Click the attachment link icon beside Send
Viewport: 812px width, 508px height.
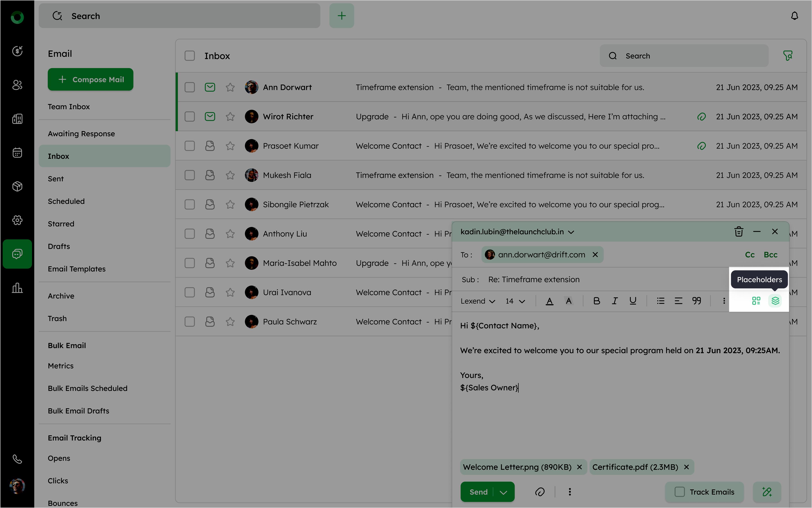point(540,492)
